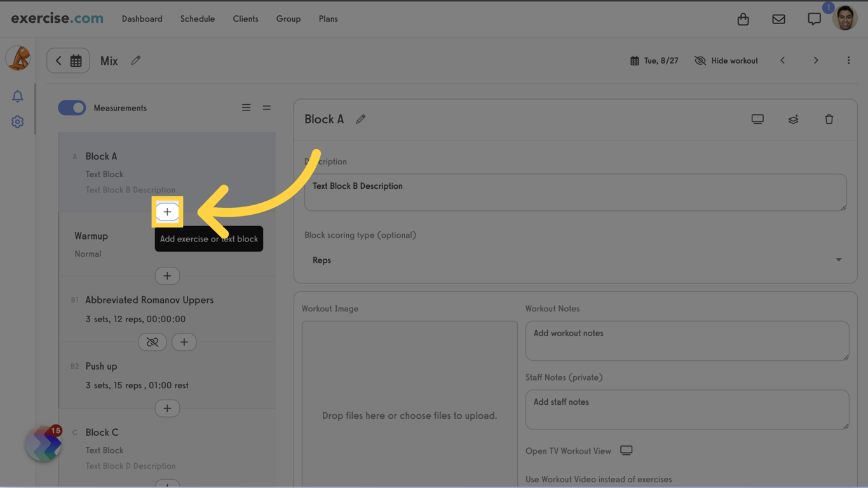Open the Block scoring type Reps dropdown

coord(575,260)
